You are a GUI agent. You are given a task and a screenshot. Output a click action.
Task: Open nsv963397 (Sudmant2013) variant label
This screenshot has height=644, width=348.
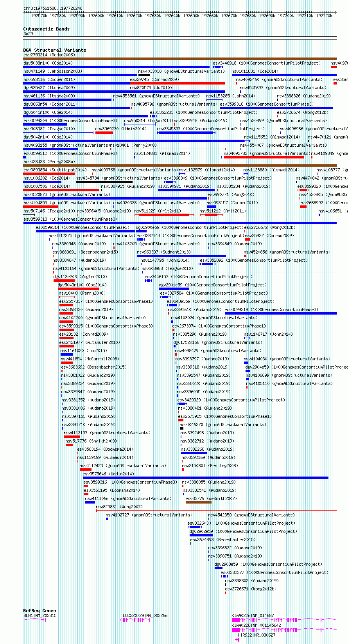(x=164, y=252)
